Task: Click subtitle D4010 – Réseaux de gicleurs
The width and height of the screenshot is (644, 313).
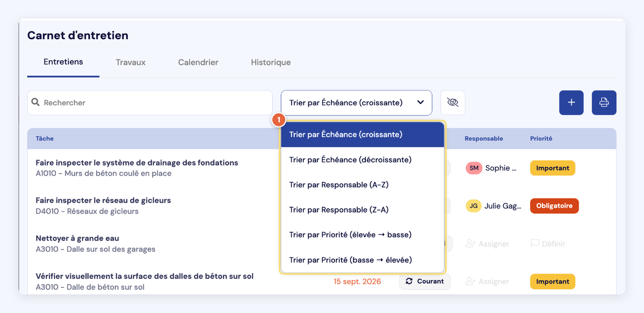Action: coord(87,211)
